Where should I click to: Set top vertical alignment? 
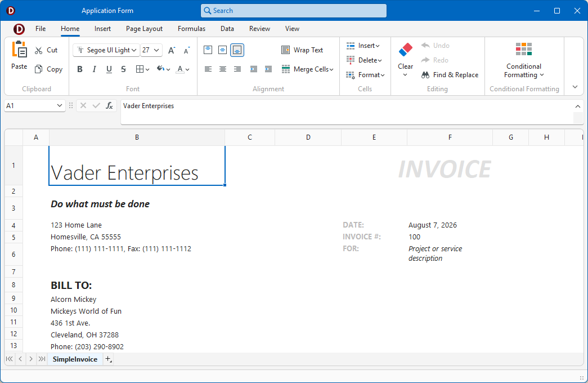(208, 50)
